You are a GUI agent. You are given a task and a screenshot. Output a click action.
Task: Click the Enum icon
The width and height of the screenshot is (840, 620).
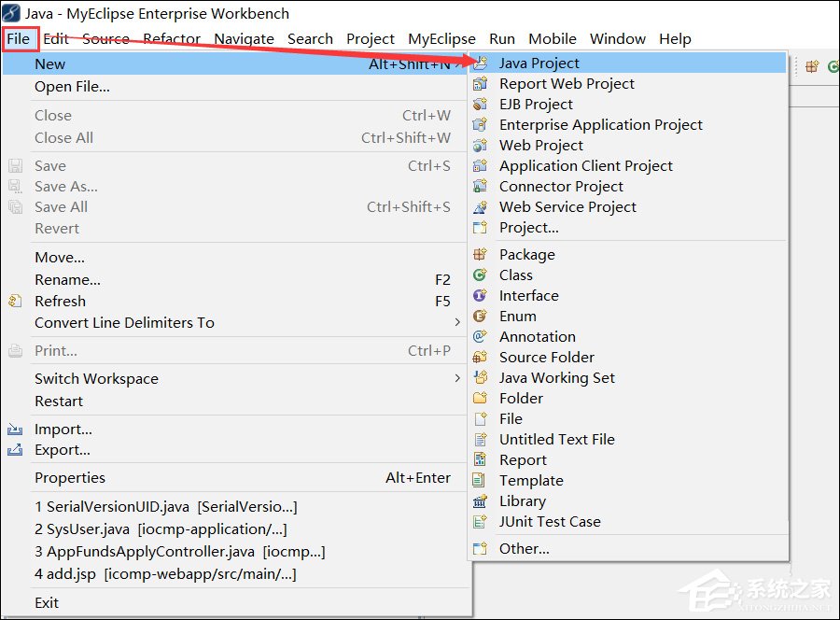tap(480, 317)
